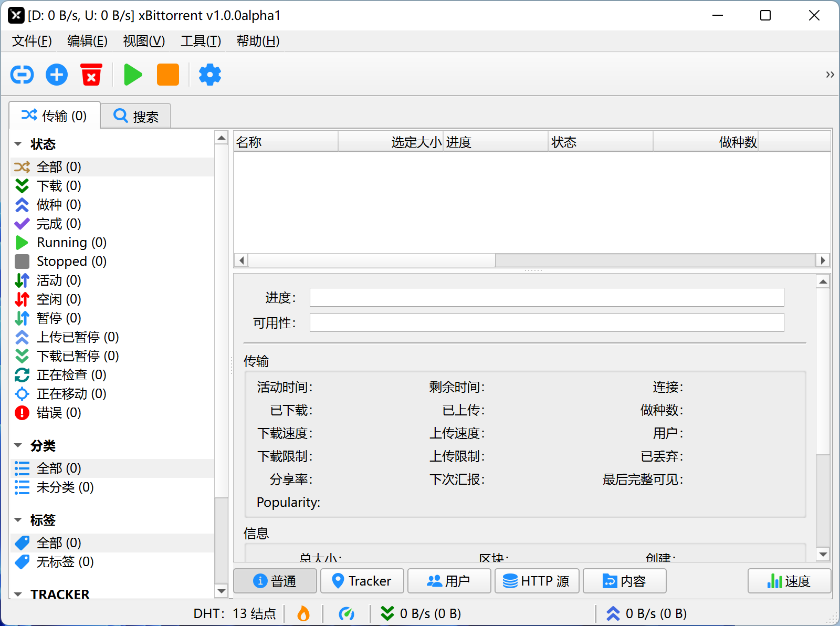The width and height of the screenshot is (840, 626).
Task: Click the red delete torrent icon
Action: click(91, 75)
